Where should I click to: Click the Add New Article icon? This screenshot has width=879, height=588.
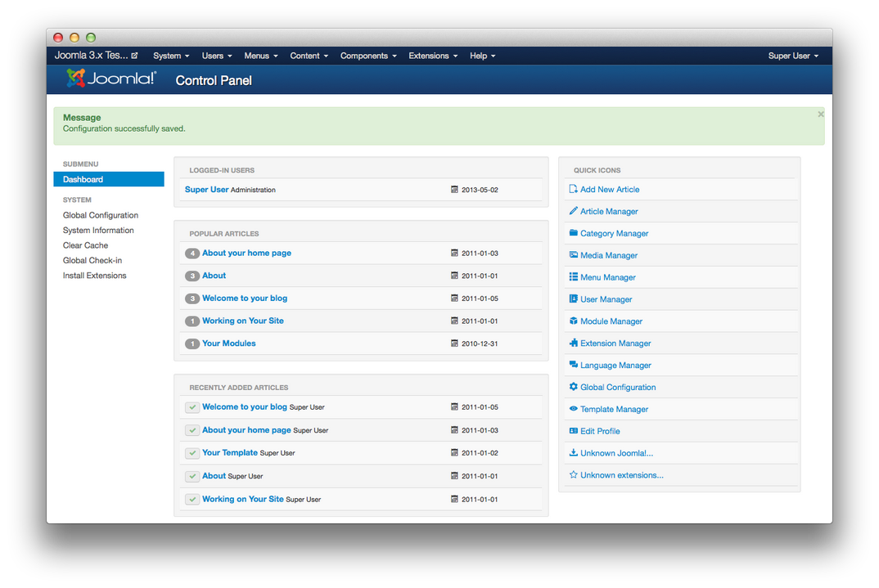click(574, 189)
